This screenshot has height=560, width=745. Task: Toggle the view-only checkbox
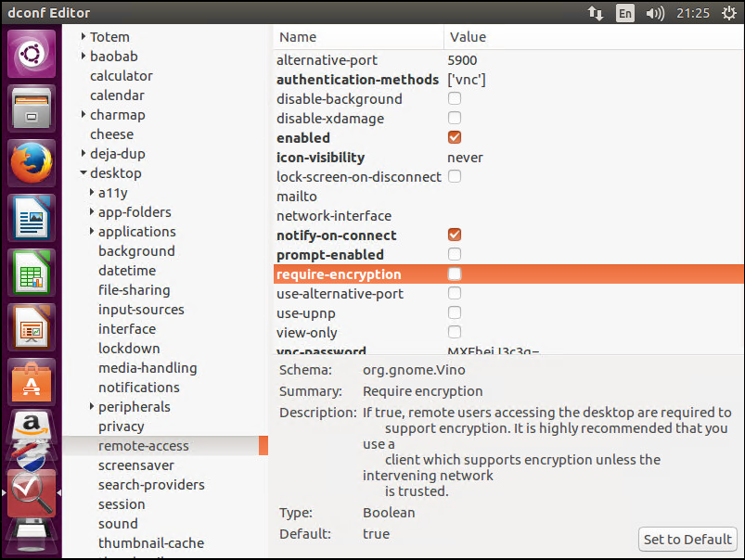tap(454, 332)
